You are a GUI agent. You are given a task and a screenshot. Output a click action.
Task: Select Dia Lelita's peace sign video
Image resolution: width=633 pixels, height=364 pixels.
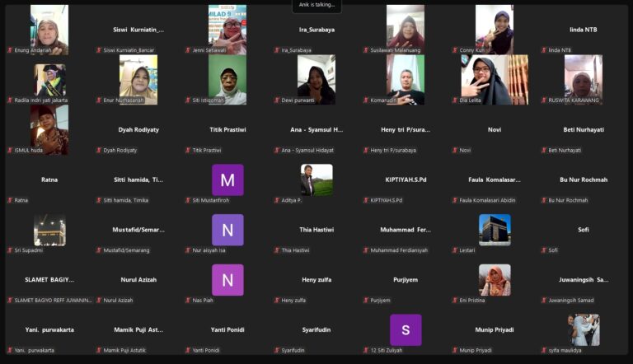pyautogui.click(x=495, y=80)
